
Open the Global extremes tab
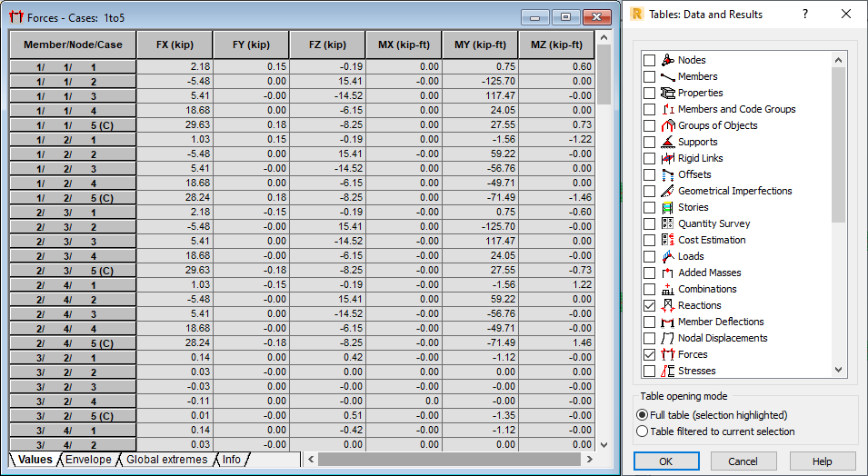pos(166,460)
